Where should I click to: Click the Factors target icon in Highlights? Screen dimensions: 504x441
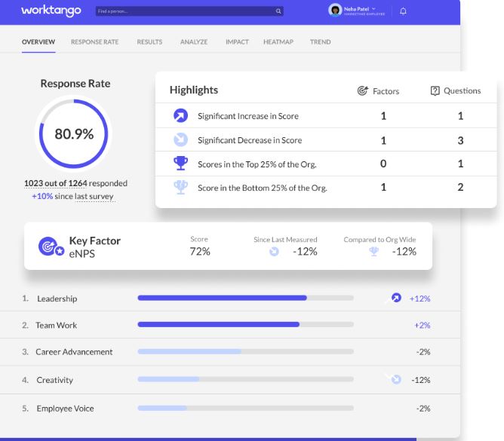363,91
